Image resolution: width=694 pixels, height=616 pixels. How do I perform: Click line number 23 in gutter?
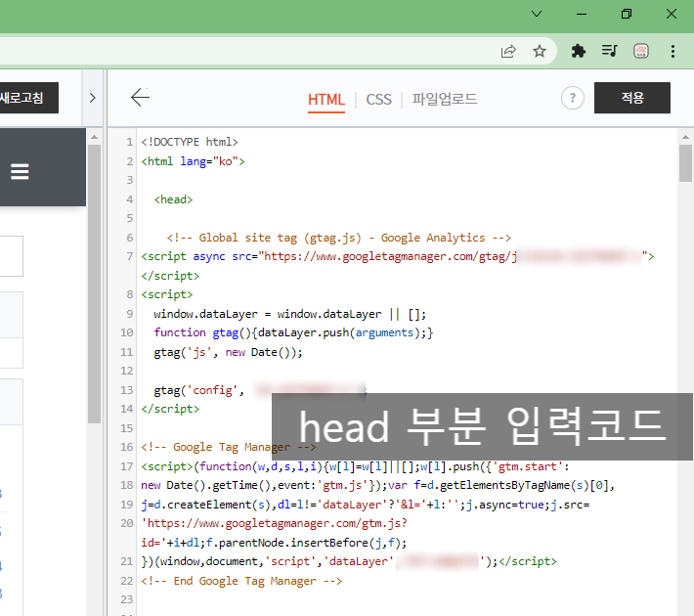127,599
